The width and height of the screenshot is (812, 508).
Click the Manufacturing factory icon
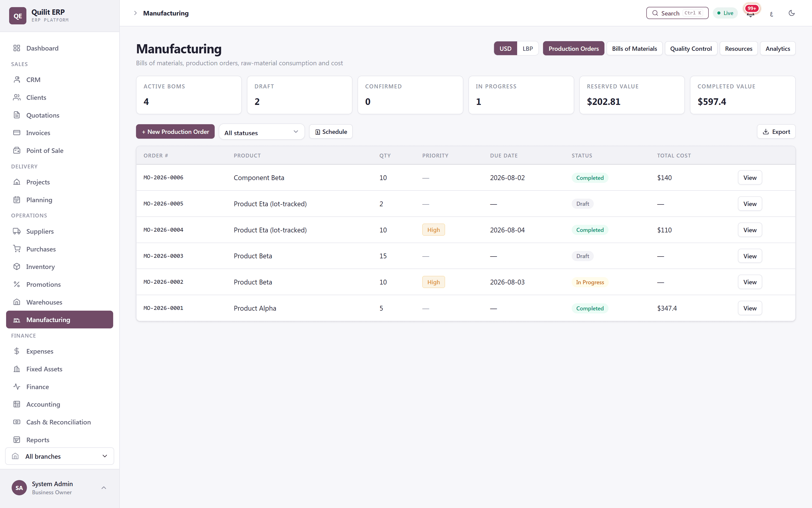[x=17, y=320]
